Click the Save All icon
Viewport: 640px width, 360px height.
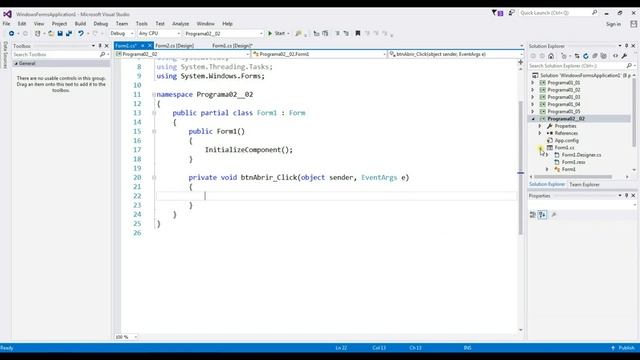pyautogui.click(x=69, y=33)
